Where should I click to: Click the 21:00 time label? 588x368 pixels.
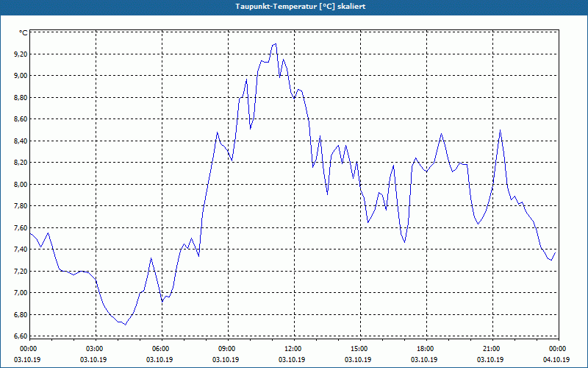[492, 349]
